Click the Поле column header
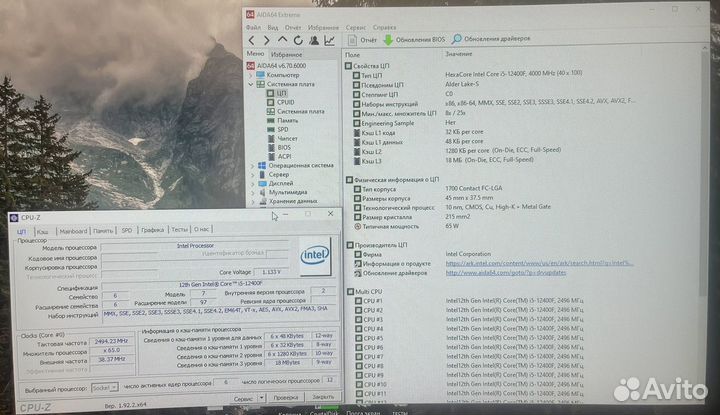 pos(353,55)
